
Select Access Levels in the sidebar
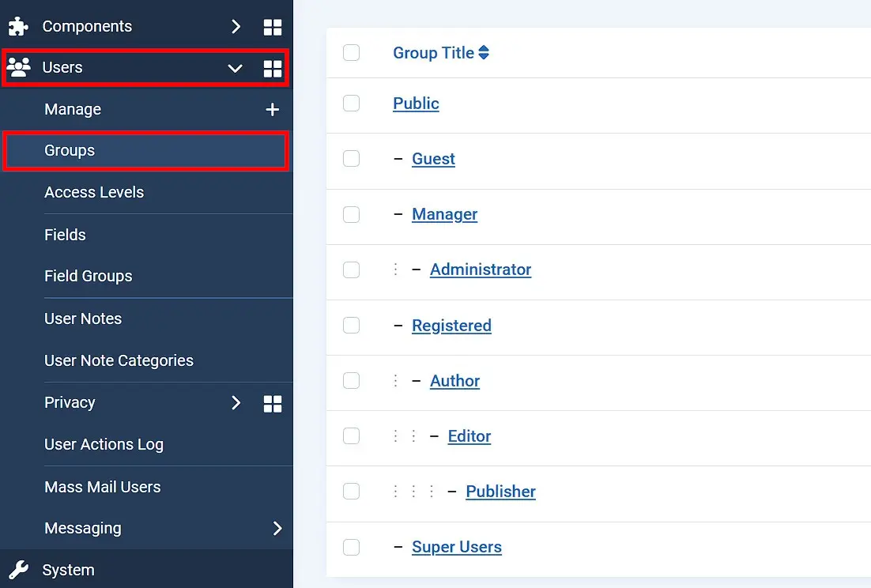[94, 192]
